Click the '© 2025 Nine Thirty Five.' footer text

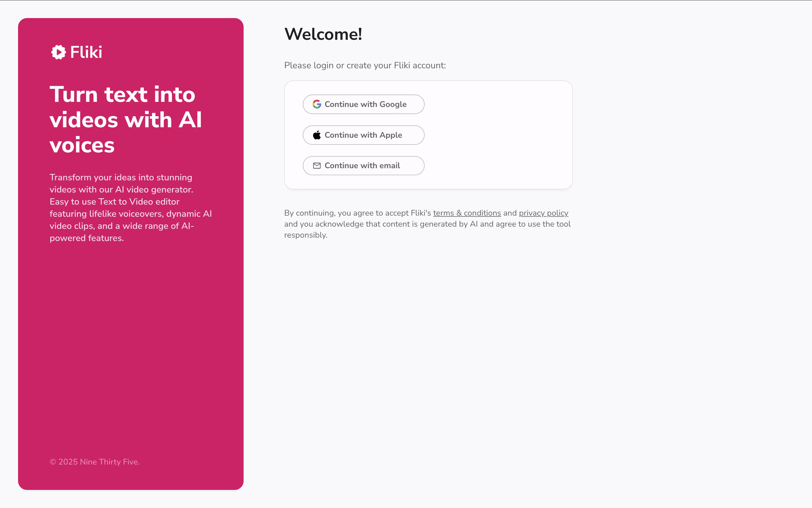click(95, 462)
